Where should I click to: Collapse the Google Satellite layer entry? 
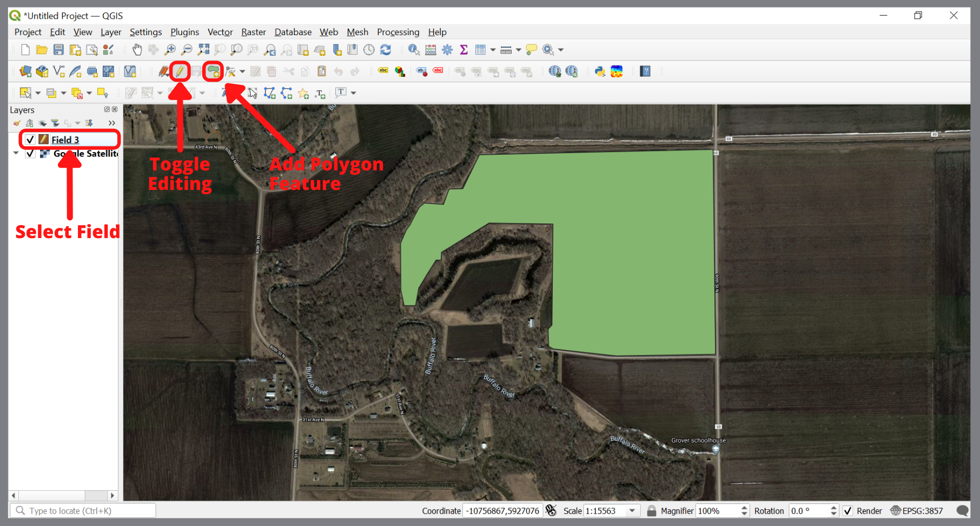[x=16, y=154]
